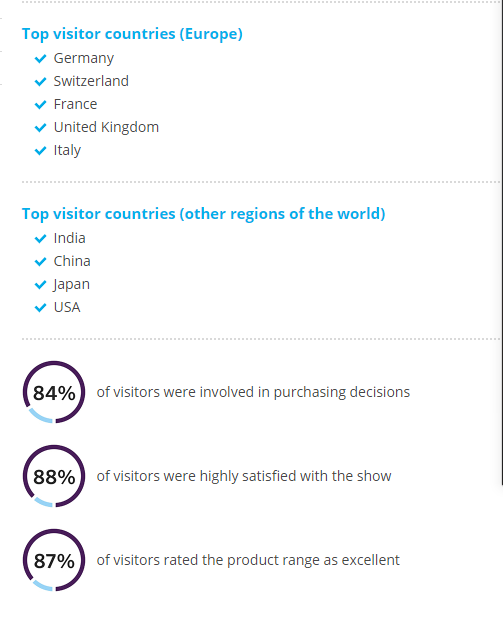Click the 88% circular progress ring
Screen dimensions: 503x625
click(x=54, y=476)
